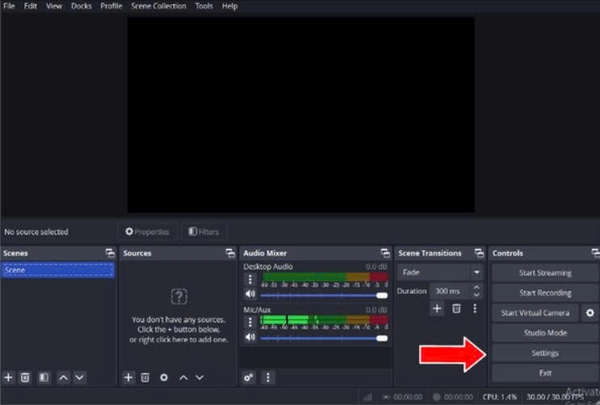The width and height of the screenshot is (600, 405).
Task: Select the Scene item in Scenes list
Action: click(58, 270)
